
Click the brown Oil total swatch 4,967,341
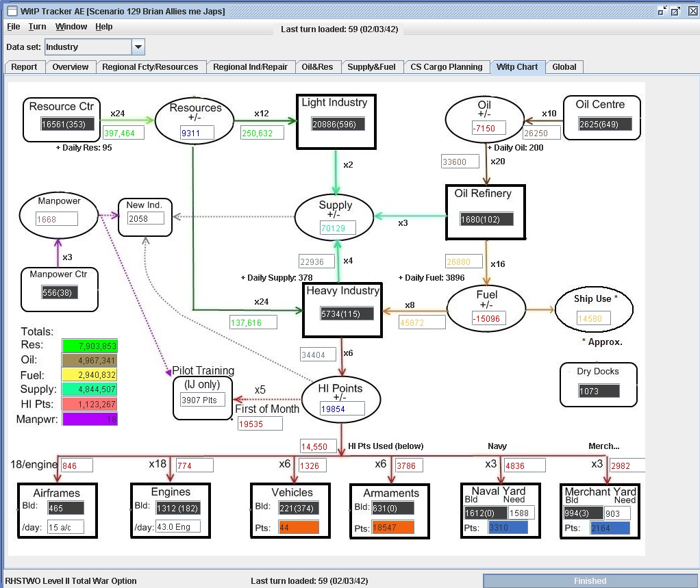[x=90, y=360]
